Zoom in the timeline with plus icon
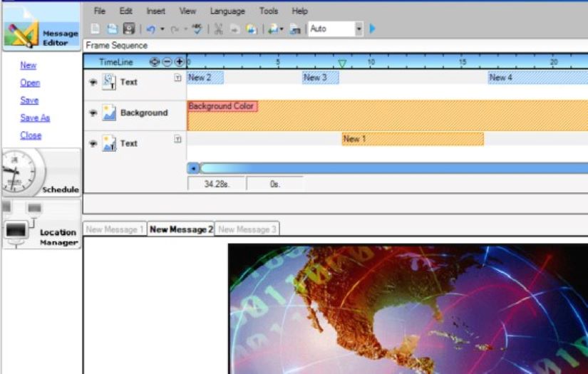588x374 pixels. tap(180, 62)
